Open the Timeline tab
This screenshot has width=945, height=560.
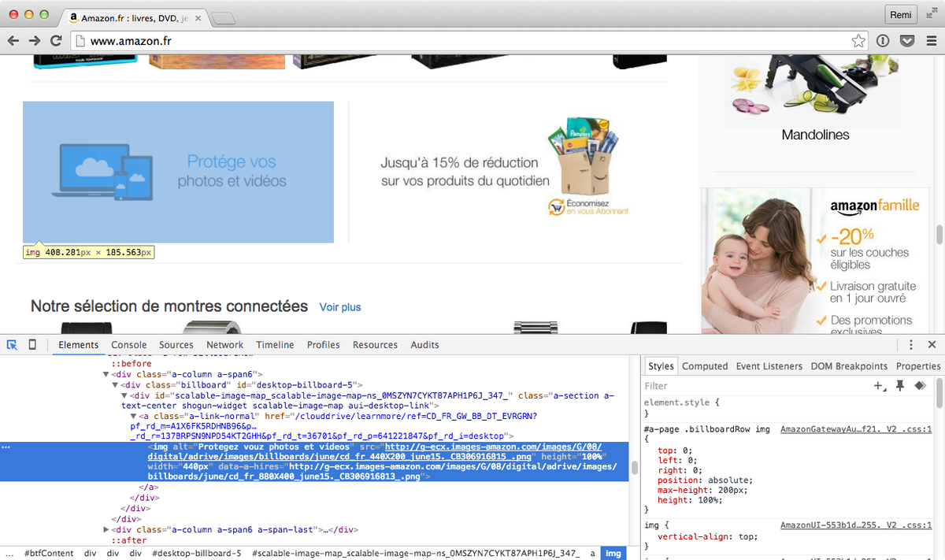275,345
